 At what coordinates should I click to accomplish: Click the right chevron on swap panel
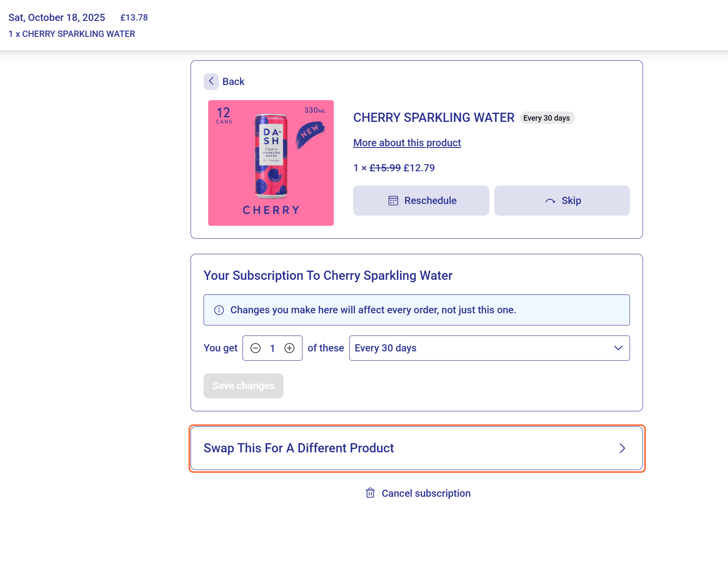(622, 448)
